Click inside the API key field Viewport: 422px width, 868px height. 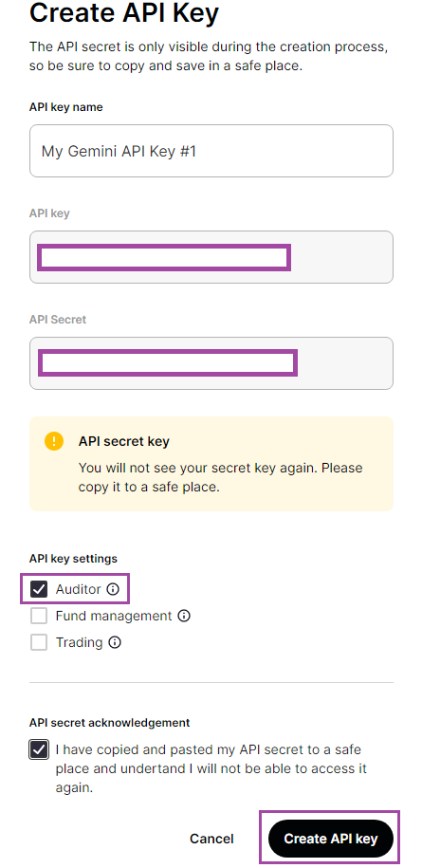[211, 257]
